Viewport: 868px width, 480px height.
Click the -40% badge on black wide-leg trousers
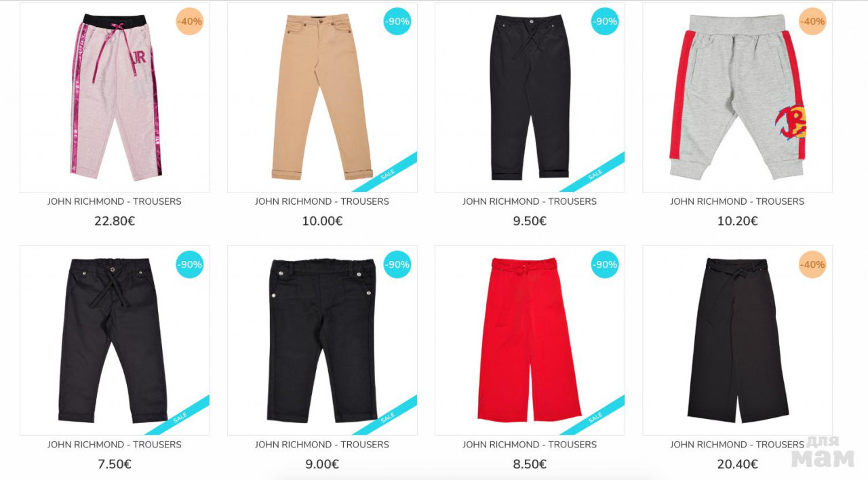(x=812, y=264)
